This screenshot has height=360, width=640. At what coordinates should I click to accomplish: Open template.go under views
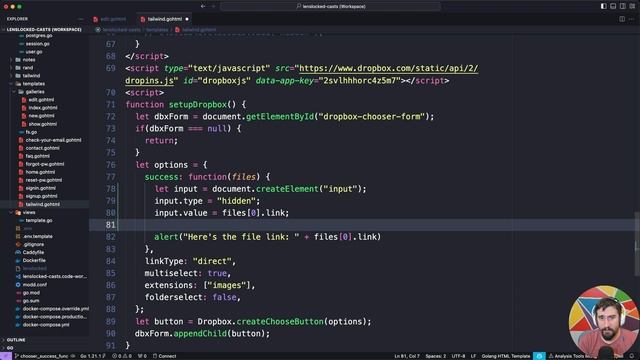(x=39, y=220)
